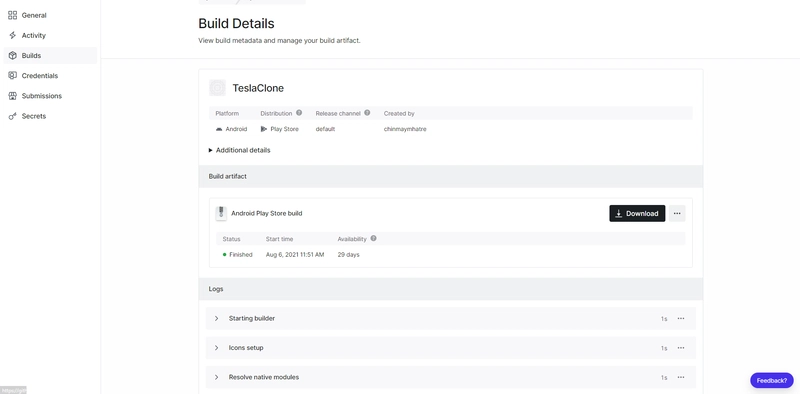This screenshot has height=394, width=800.
Task: Click the '29 days' availability value
Action: pyautogui.click(x=348, y=255)
